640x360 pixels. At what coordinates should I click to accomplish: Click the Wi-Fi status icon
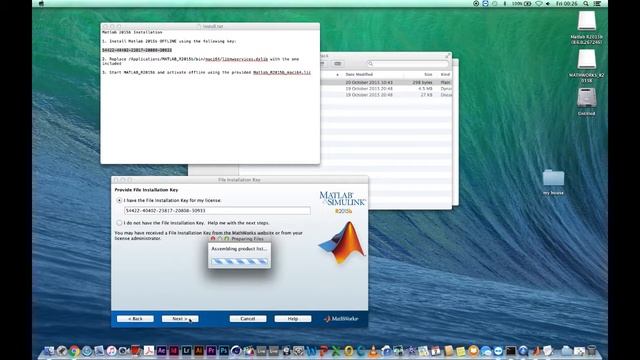pyautogui.click(x=539, y=3)
